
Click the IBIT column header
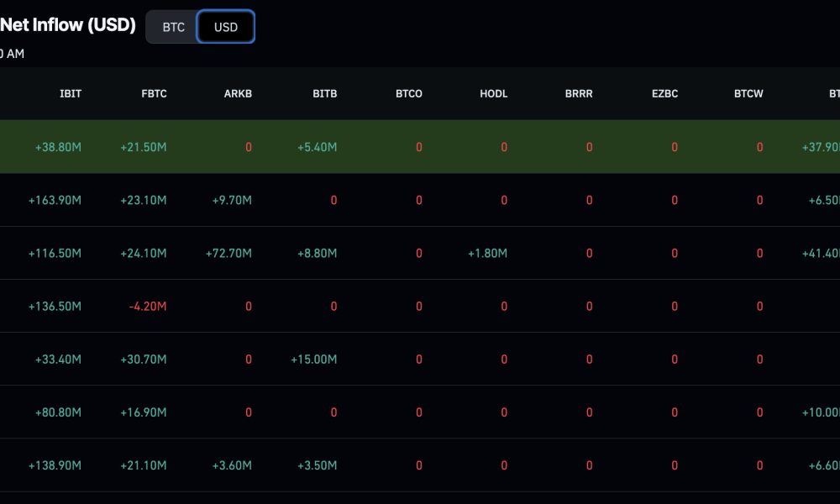pyautogui.click(x=71, y=94)
